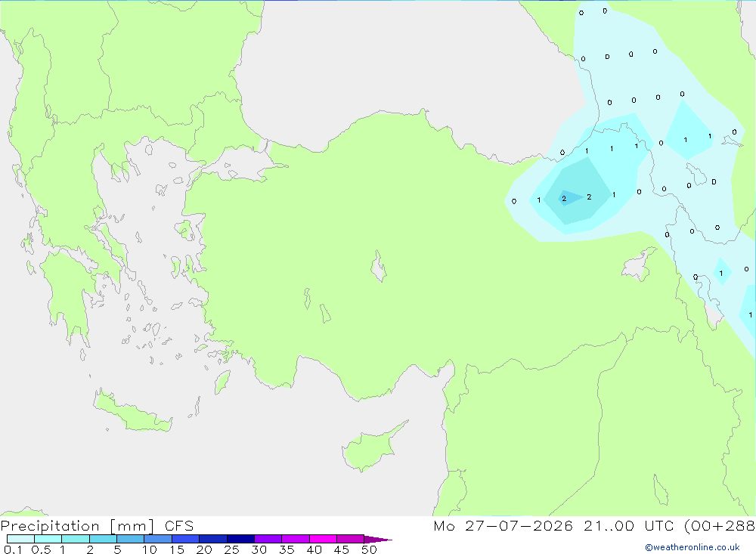Select the 10–15 mm legend swatch
The image size is (756, 554).
[x=158, y=539]
